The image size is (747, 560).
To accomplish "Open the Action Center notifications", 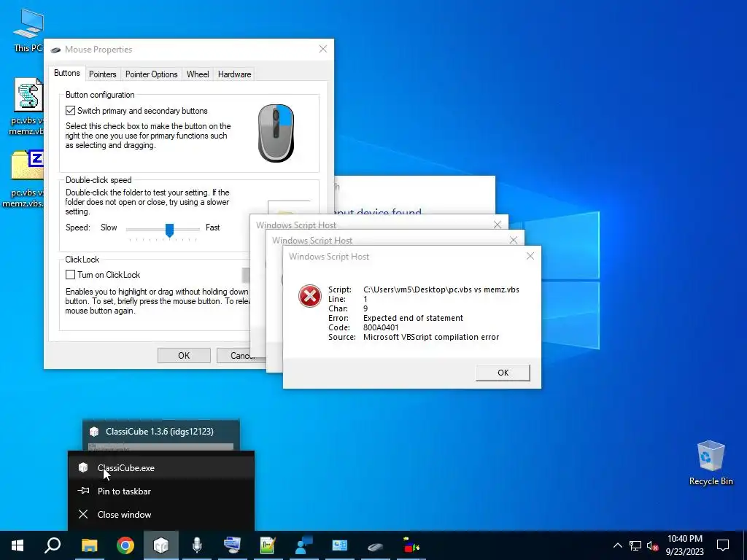I will pos(723,545).
